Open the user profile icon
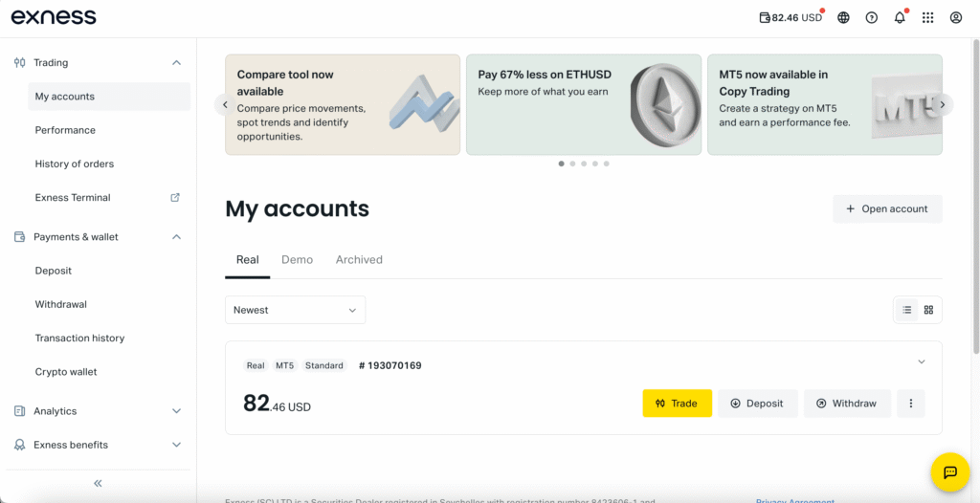This screenshot has height=503, width=980. click(955, 17)
